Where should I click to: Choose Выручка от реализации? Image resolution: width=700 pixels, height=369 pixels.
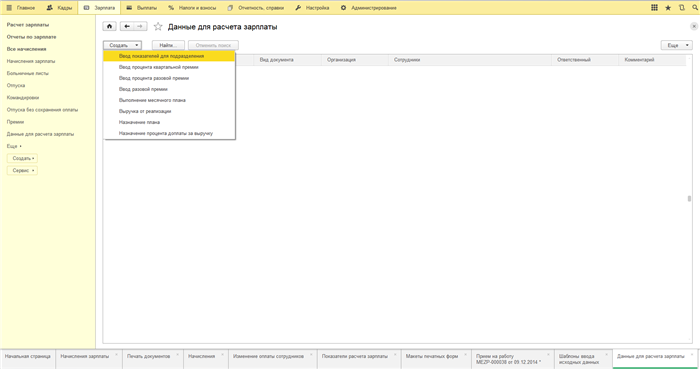(x=169, y=111)
